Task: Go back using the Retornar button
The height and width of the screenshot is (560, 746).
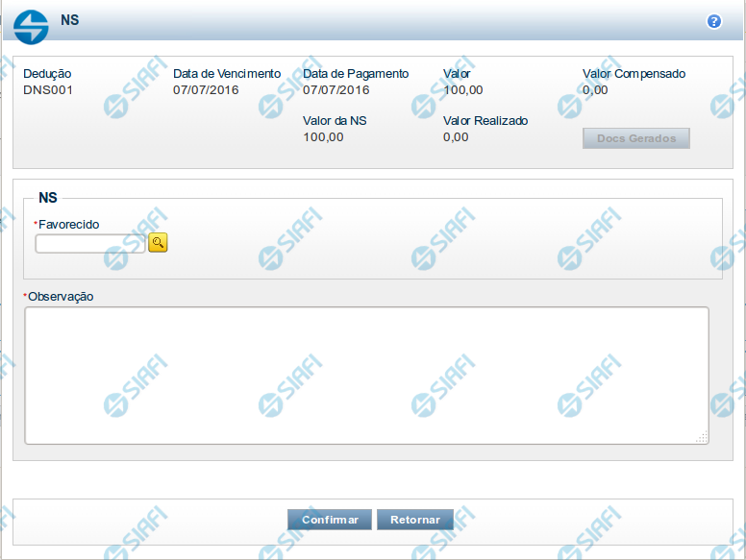Action: pos(414,520)
